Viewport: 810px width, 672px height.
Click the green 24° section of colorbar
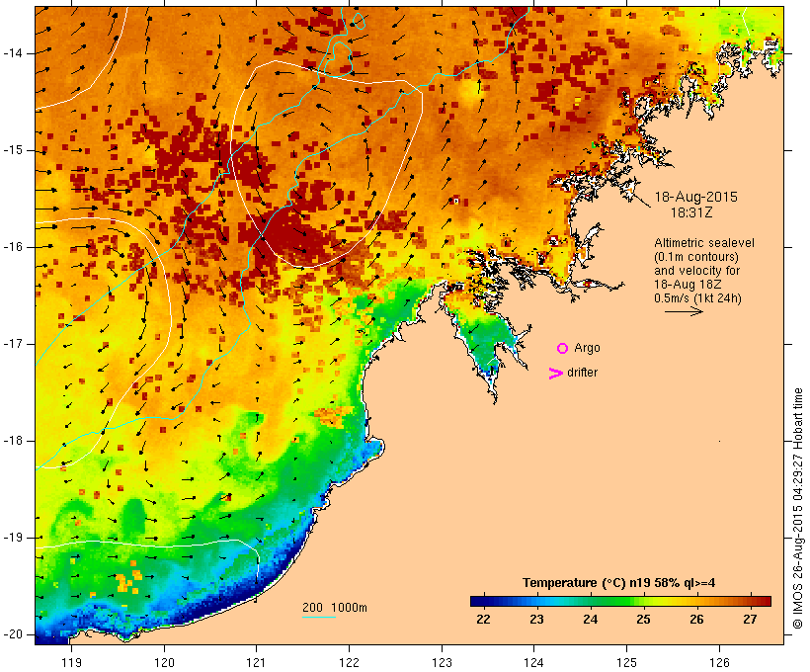590,601
